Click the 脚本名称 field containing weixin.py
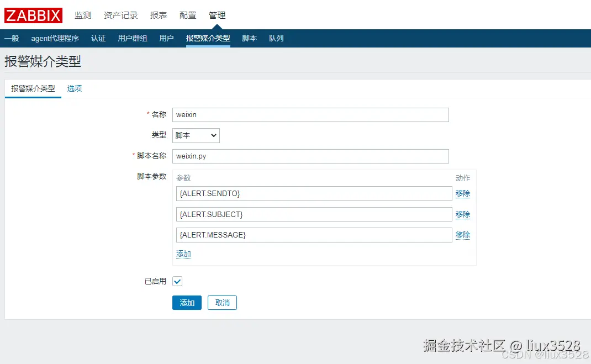The width and height of the screenshot is (591, 364). 310,156
